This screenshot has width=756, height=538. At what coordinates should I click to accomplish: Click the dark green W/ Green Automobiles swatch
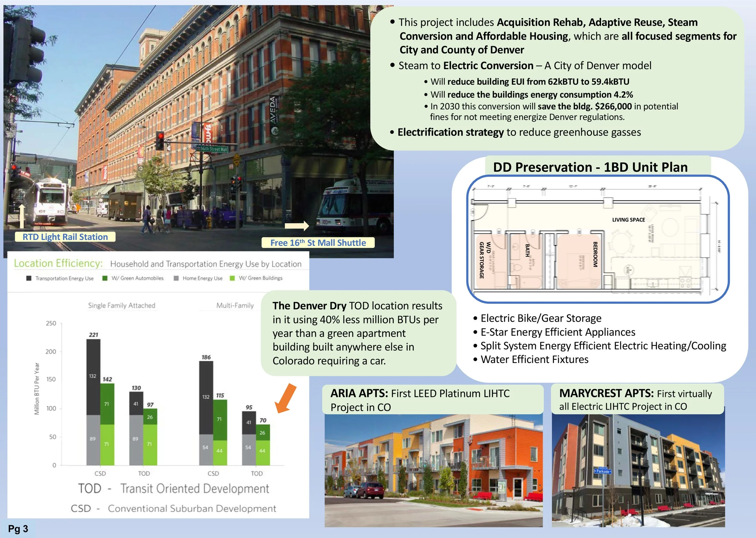point(105,278)
